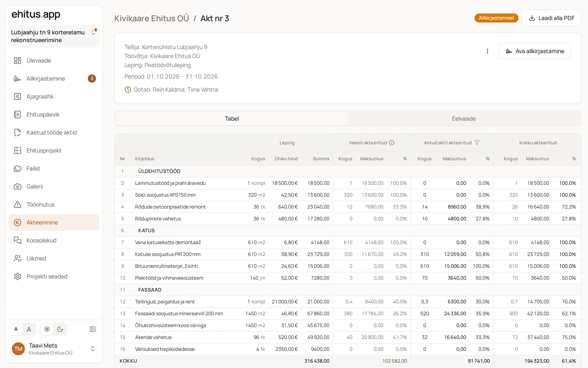The width and height of the screenshot is (588, 368).
Task: Go to Allkirjastamine in the sidebar
Action: pyautogui.click(x=54, y=78)
